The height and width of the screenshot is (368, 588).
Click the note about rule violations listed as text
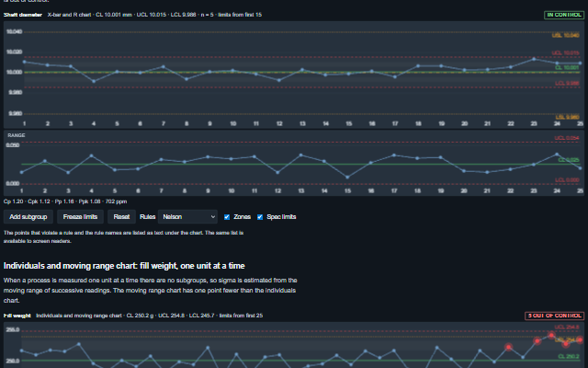[124, 237]
